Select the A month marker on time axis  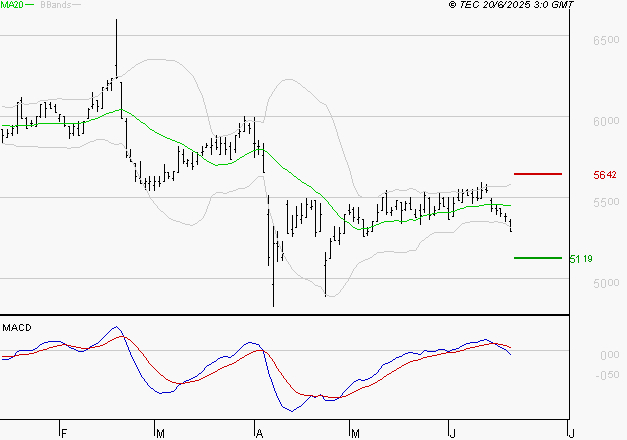[257, 433]
